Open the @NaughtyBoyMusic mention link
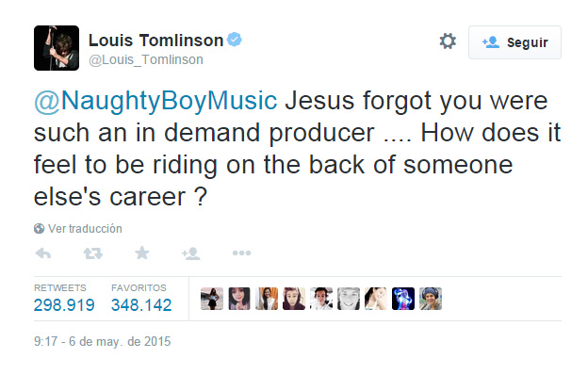Image resolution: width=588 pixels, height=375 pixels. pyautogui.click(x=155, y=101)
